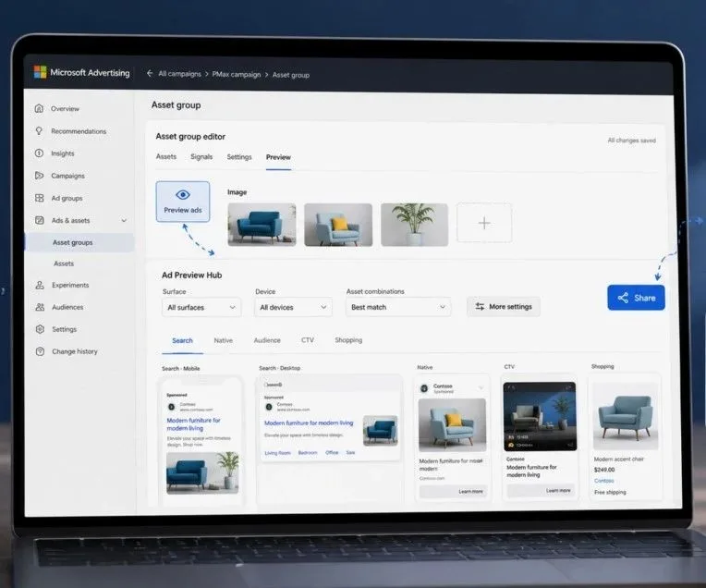Viewport: 706px width, 588px height.
Task: Click the Overview home icon
Action: pos(39,108)
